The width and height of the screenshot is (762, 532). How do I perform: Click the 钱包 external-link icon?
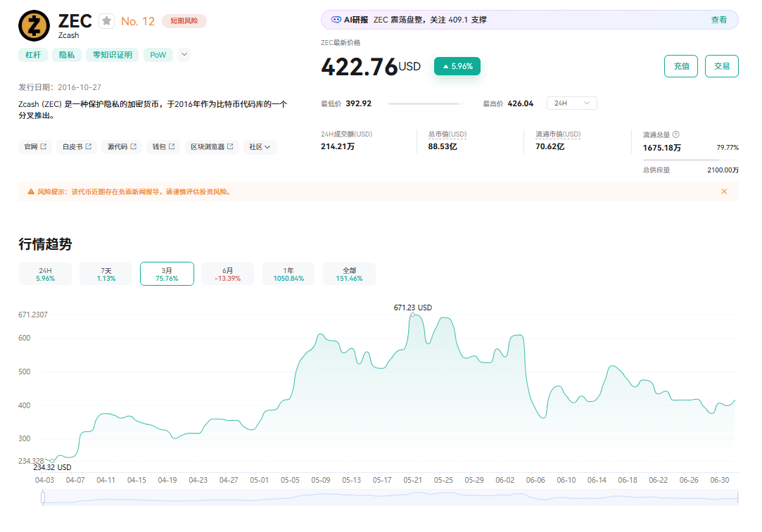[172, 146]
